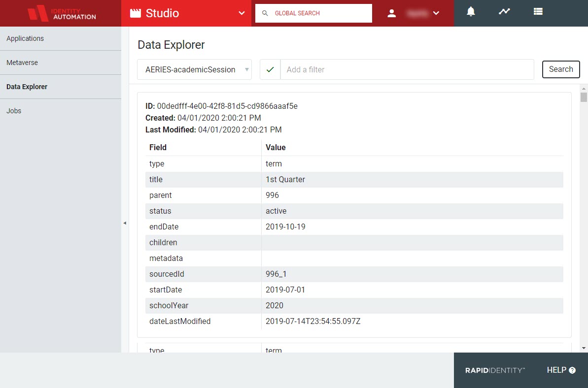Go to Metaverse section
The image size is (588, 388).
22,63
